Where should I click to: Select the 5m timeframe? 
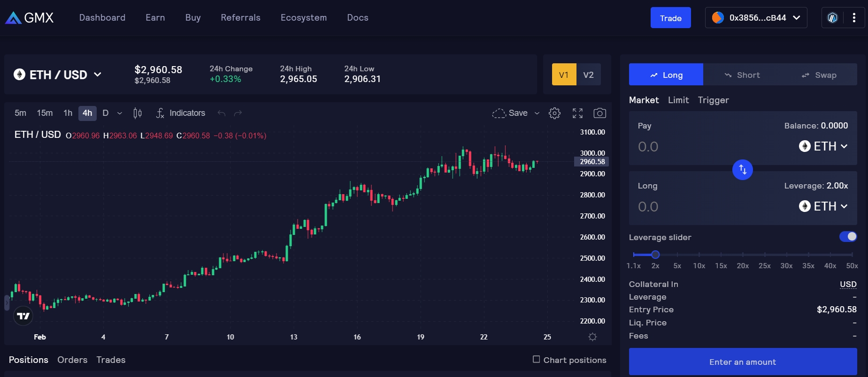point(20,113)
